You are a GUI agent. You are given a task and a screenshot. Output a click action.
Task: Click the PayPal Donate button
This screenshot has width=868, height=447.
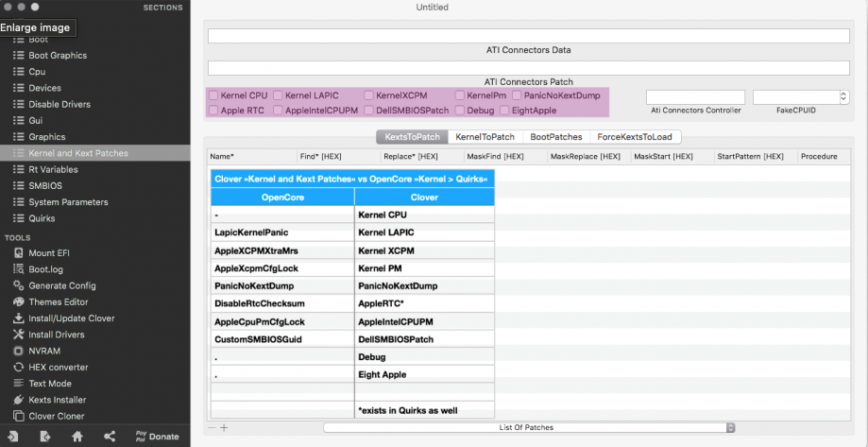157,437
